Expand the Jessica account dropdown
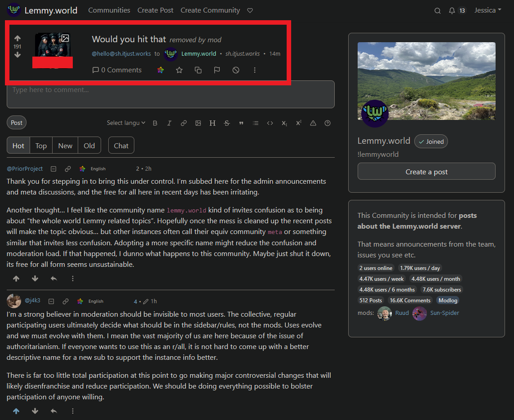This screenshot has width=514, height=420. pos(488,10)
